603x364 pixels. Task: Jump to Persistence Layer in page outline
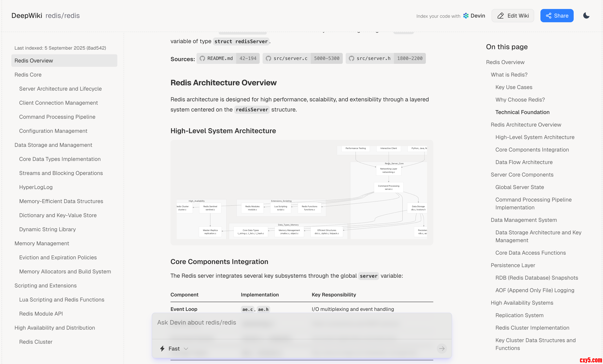[x=513, y=265]
